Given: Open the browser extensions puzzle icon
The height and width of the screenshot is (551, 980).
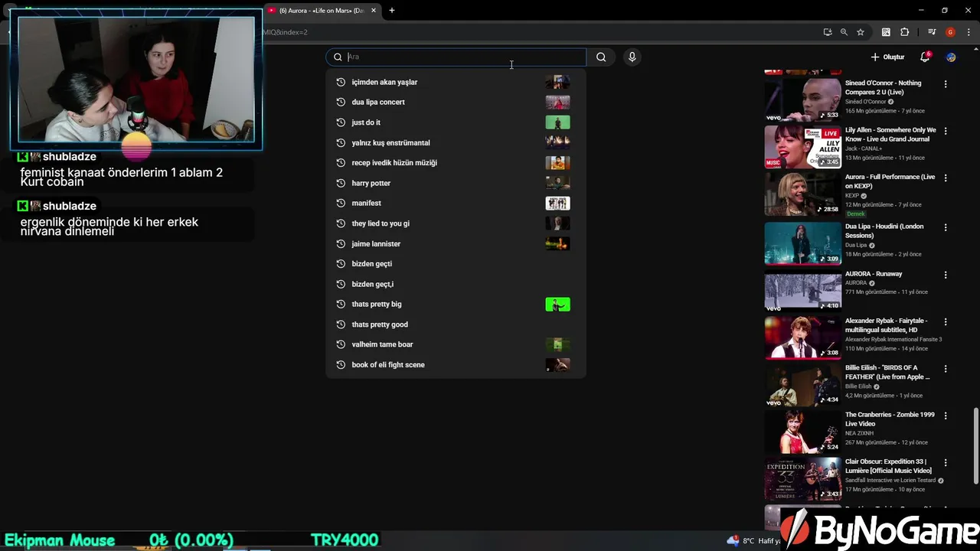Looking at the screenshot, I should (x=904, y=32).
